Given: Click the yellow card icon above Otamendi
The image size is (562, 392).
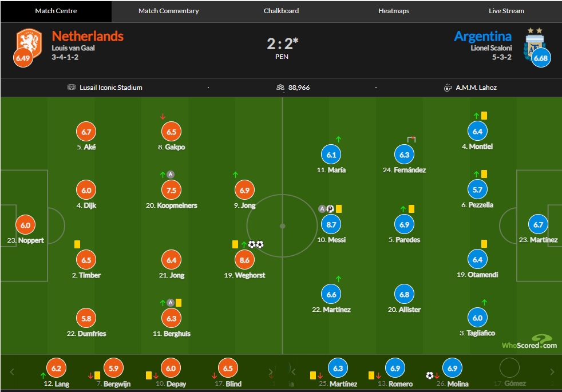Looking at the screenshot, I should click(x=484, y=244).
